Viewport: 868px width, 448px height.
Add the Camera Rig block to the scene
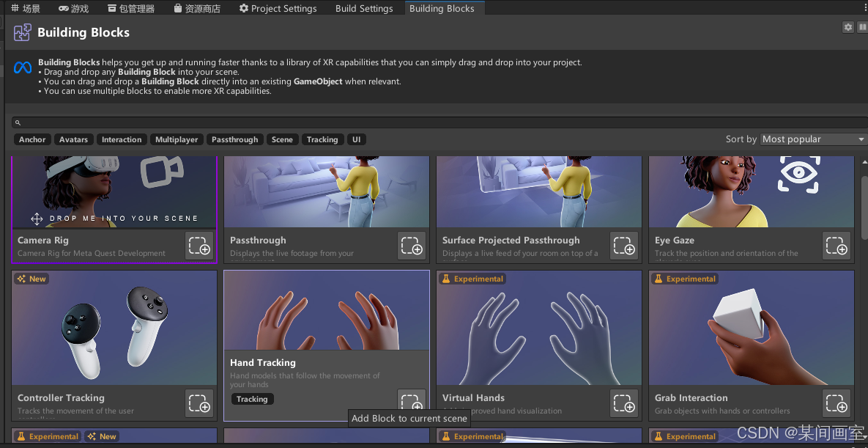(x=199, y=246)
